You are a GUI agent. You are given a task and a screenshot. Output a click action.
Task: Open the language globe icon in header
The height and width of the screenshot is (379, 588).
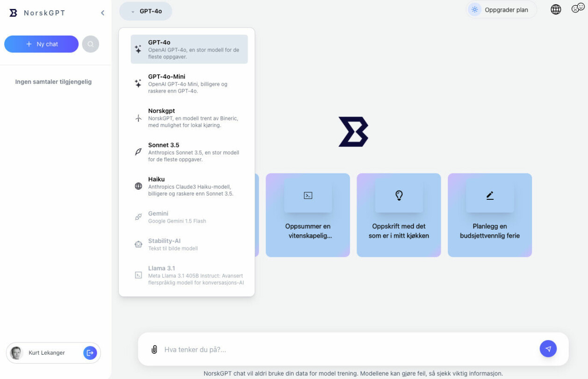[x=556, y=9]
